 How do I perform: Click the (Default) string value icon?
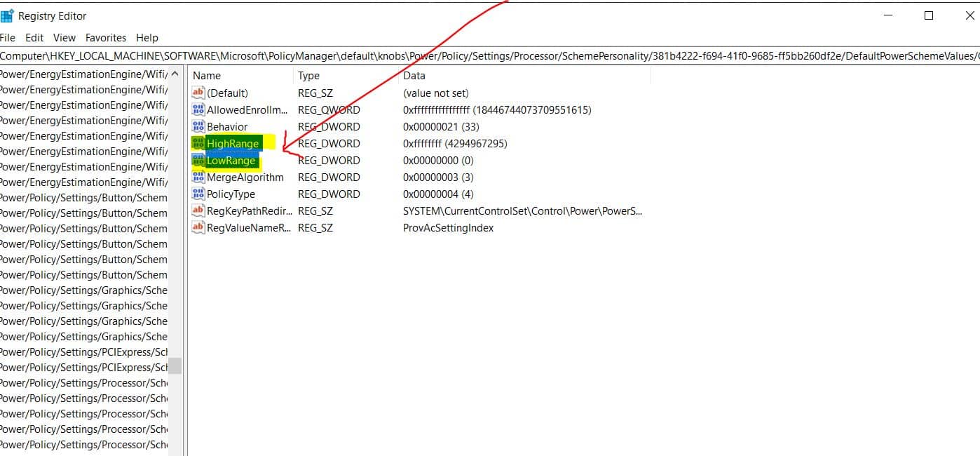tap(198, 93)
